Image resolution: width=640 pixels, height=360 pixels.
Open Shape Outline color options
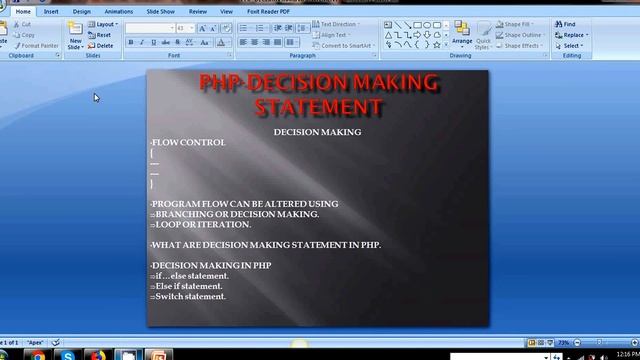(520, 35)
